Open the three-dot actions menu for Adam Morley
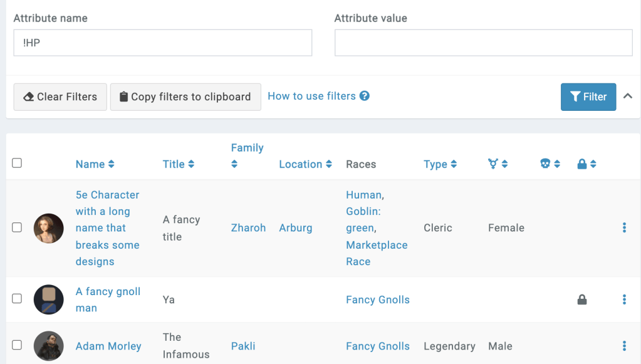 pos(624,345)
